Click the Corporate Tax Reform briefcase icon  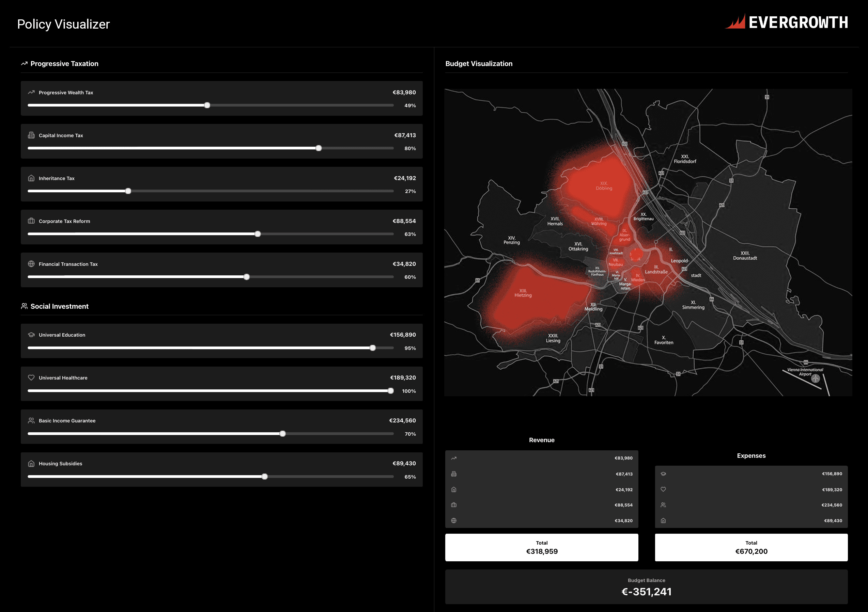pyautogui.click(x=31, y=221)
